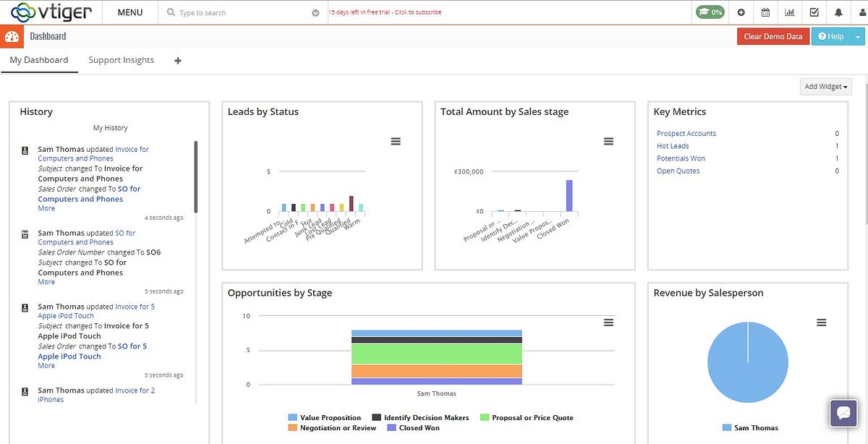Image resolution: width=868 pixels, height=444 pixels.
Task: Switch to the Support Insights tab
Action: pos(121,60)
